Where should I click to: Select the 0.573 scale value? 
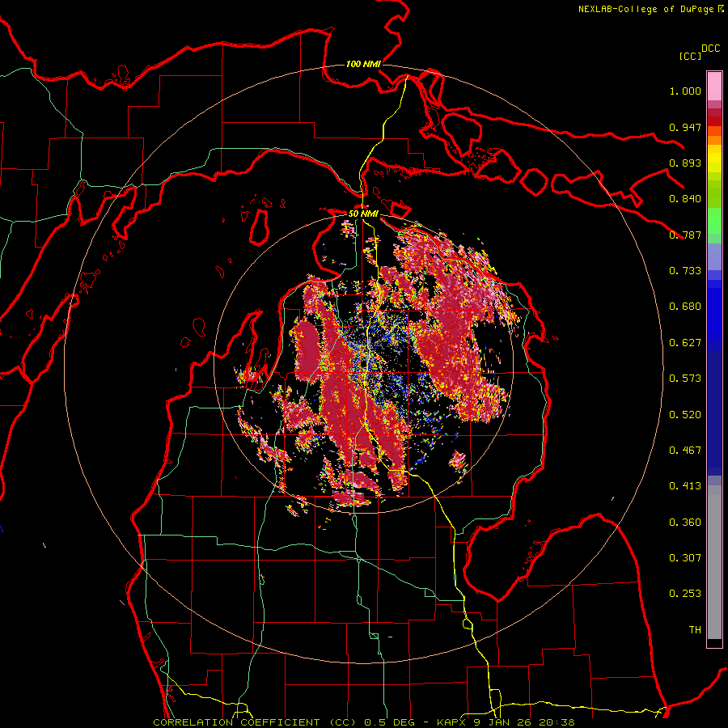(685, 379)
